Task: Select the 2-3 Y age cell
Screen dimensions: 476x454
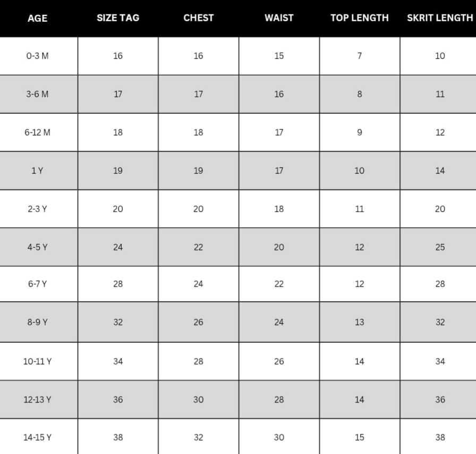Action: click(x=37, y=209)
